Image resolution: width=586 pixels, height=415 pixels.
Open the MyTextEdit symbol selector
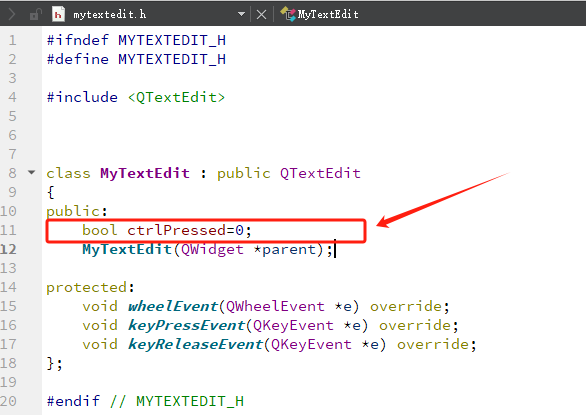pyautogui.click(x=328, y=15)
